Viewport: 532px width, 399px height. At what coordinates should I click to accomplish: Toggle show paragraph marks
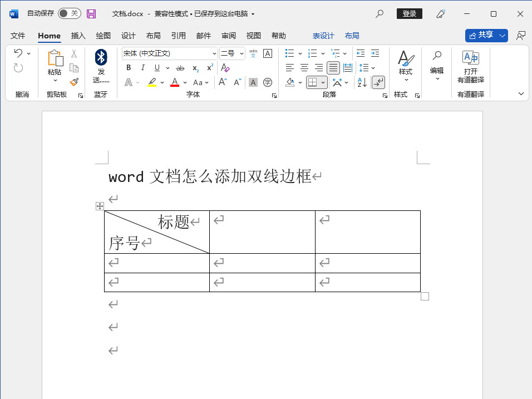(378, 82)
